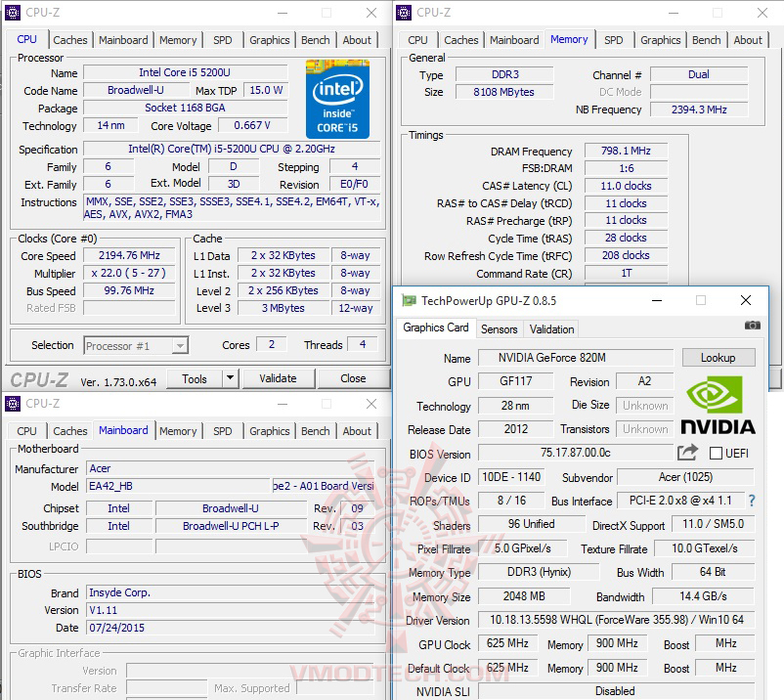The width and height of the screenshot is (784, 700).
Task: Click the memory Size value 8108 MBytes
Action: pyautogui.click(x=504, y=92)
